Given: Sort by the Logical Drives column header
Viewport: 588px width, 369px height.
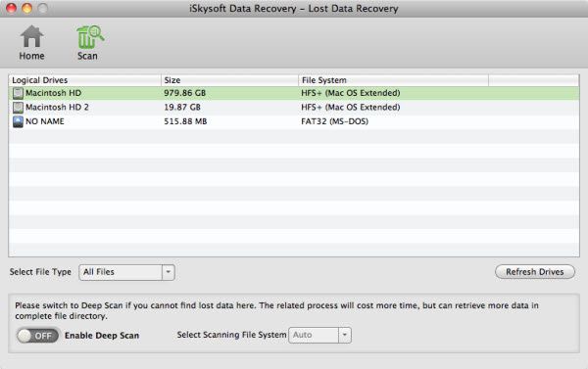Looking at the screenshot, I should [x=84, y=80].
